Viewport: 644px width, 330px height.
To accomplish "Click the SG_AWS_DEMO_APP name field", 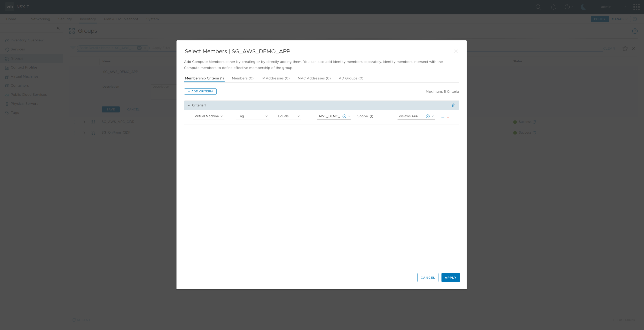I will click(x=139, y=72).
